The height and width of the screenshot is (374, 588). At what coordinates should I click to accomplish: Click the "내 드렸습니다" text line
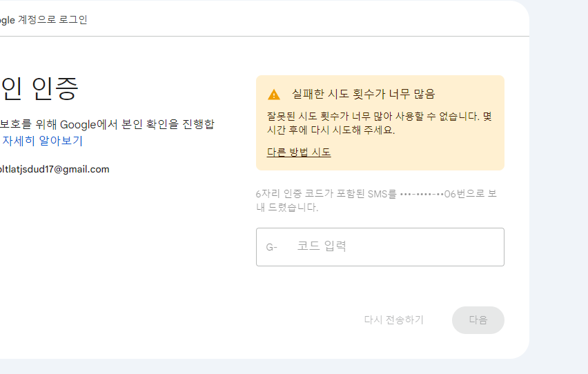(x=286, y=207)
